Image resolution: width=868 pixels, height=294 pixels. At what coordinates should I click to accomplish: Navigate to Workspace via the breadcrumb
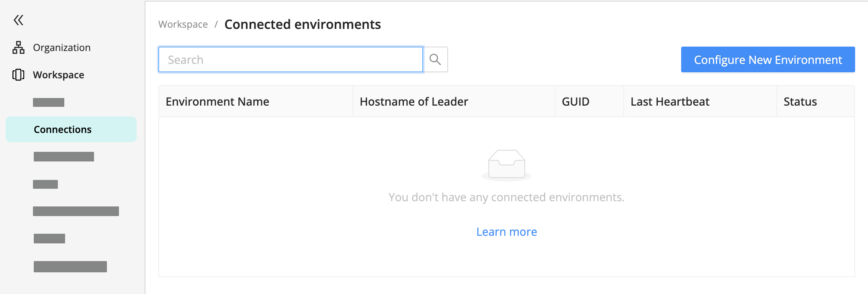pos(183,24)
